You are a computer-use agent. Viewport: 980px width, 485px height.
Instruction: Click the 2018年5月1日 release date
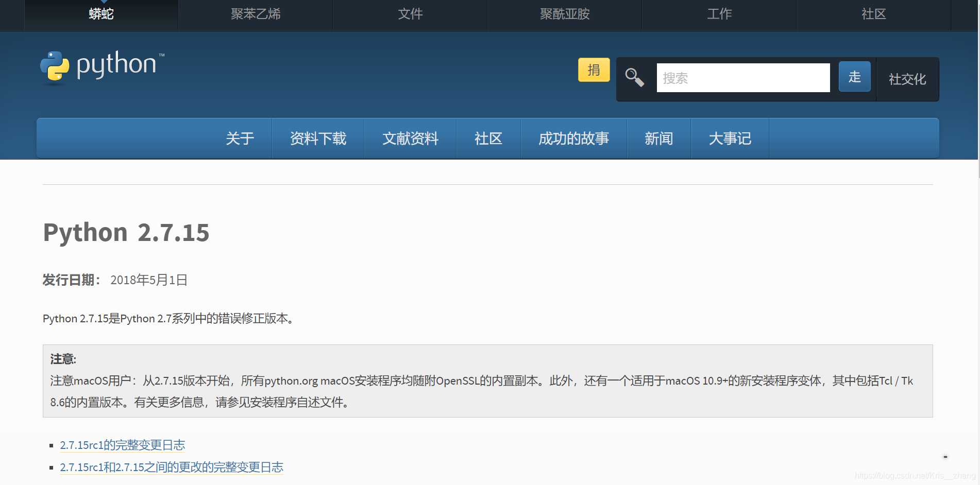149,280
